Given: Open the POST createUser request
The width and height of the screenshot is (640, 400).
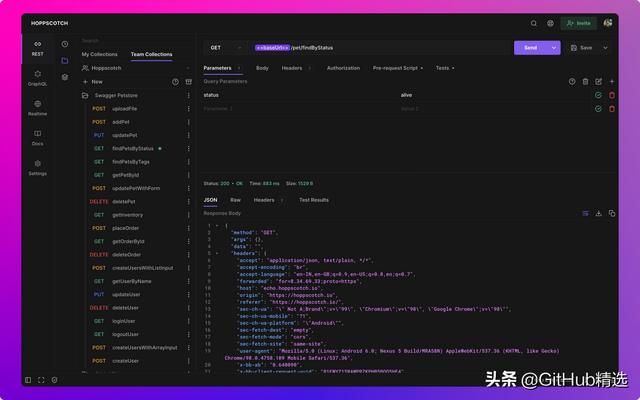Looking at the screenshot, I should [x=125, y=361].
